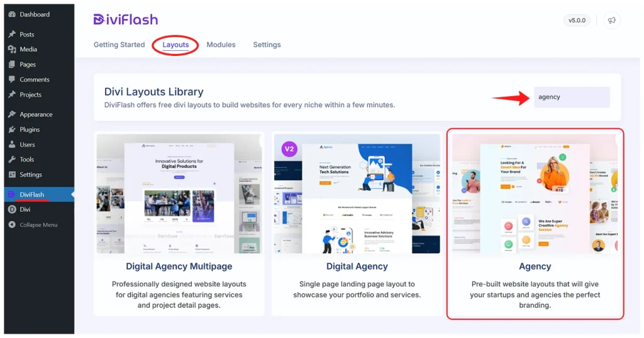Open the Digital Agency V2 layout thumbnail
The width and height of the screenshot is (644, 338).
pyautogui.click(x=357, y=193)
